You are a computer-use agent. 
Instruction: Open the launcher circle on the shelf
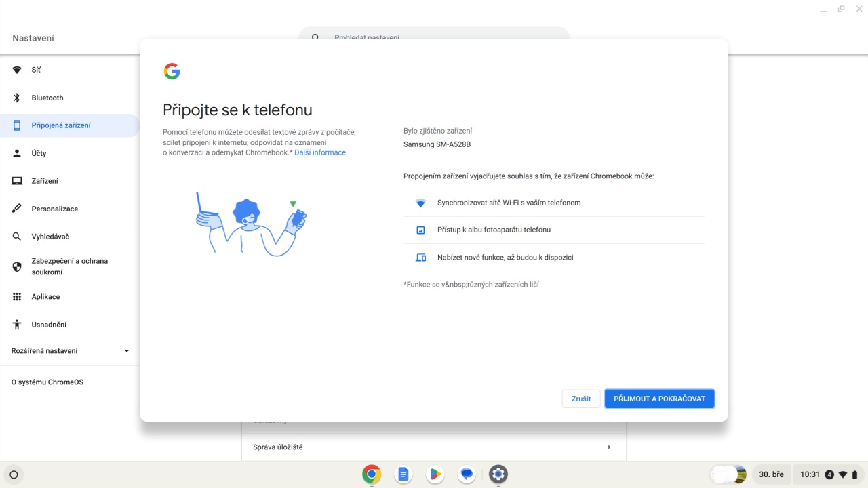coord(14,474)
